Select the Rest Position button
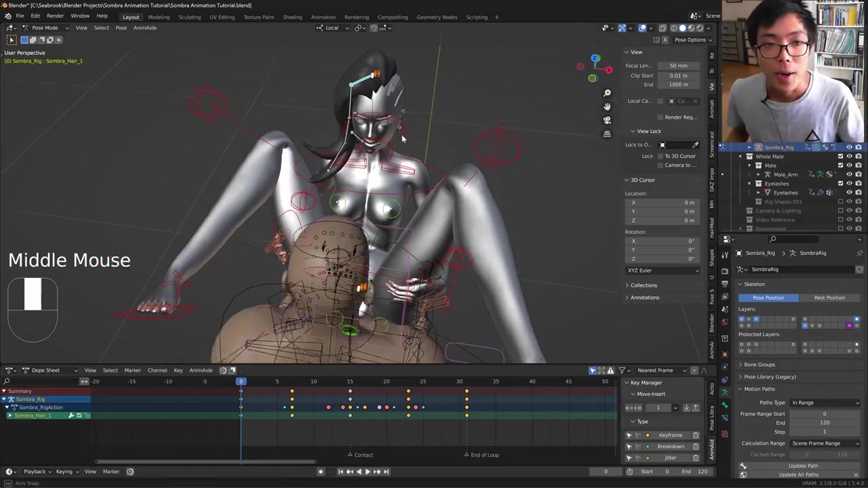The image size is (868, 488). [x=829, y=298]
